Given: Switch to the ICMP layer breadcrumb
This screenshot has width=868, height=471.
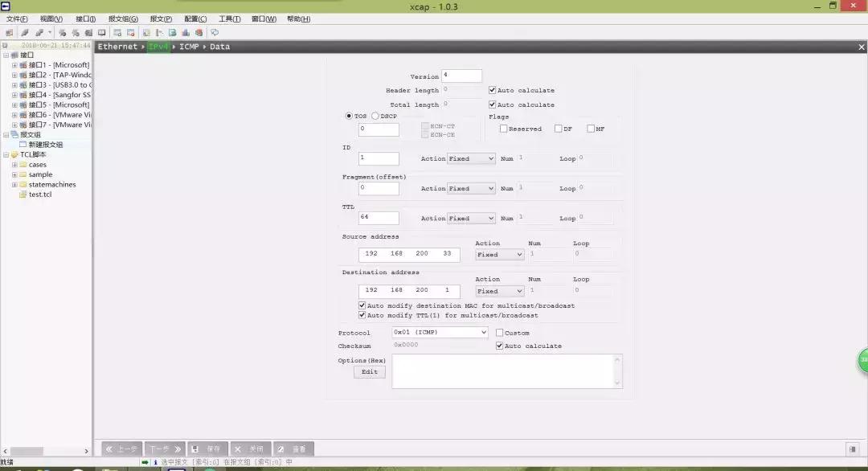Looking at the screenshot, I should click(189, 47).
